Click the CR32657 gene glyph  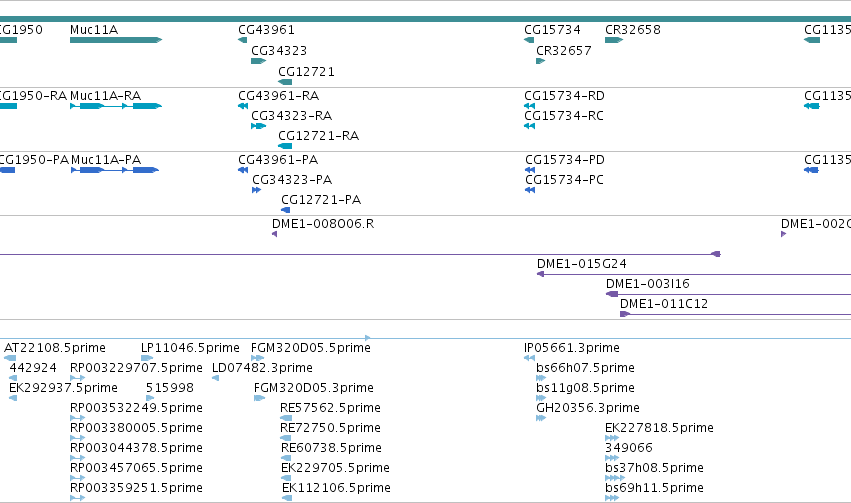541,61
